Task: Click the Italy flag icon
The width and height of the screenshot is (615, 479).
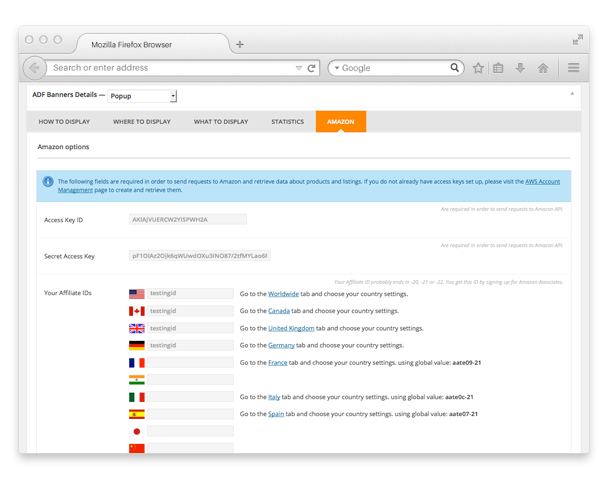Action: click(137, 397)
